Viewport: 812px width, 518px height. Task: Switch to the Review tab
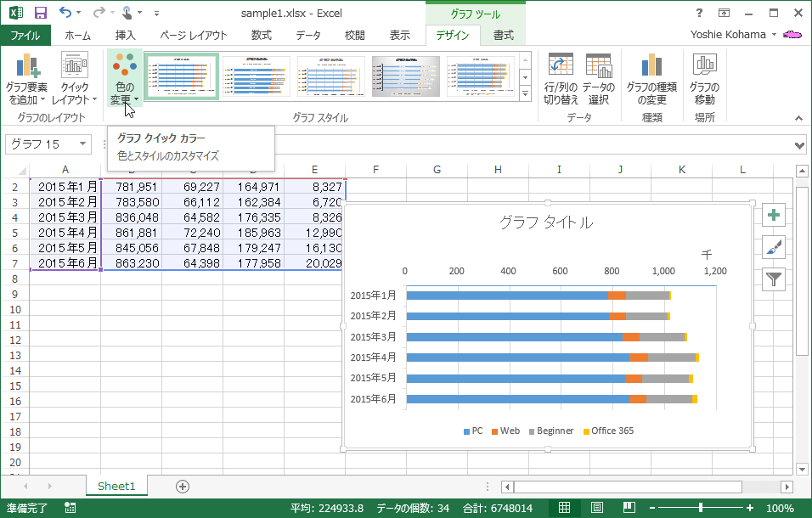pyautogui.click(x=355, y=35)
